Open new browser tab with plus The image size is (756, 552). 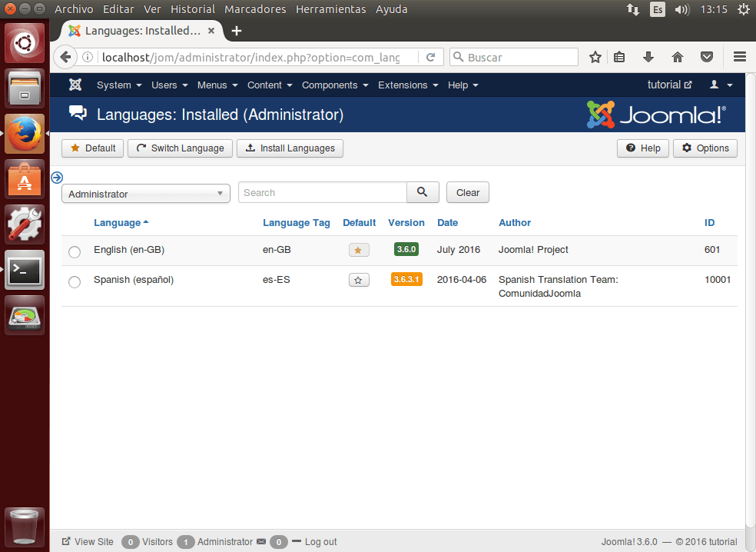[237, 31]
